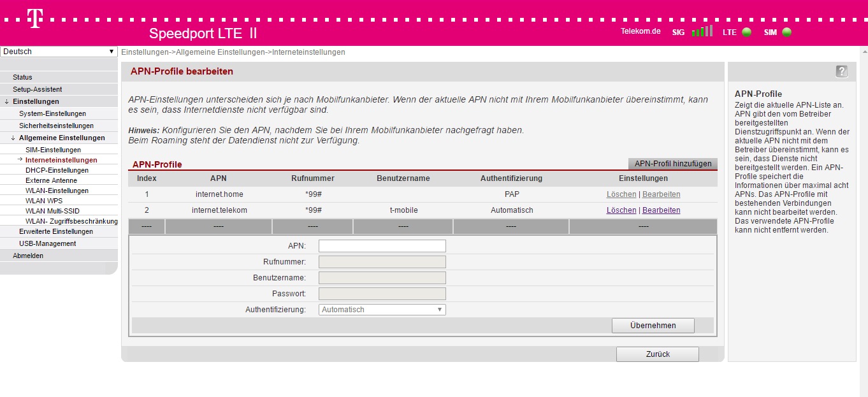This screenshot has height=397, width=868.
Task: Click the Übernehmen button
Action: click(x=653, y=325)
